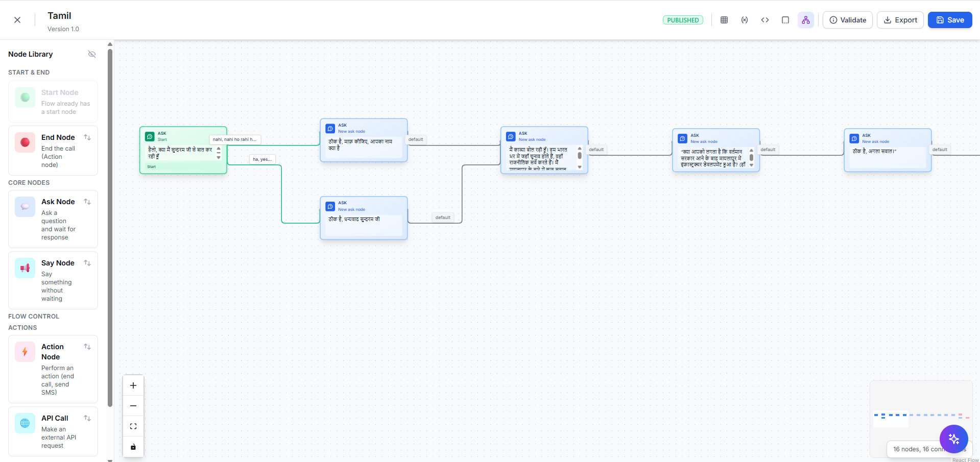Hide the Node Library panel
Screen dimensions: 980x462
92,54
